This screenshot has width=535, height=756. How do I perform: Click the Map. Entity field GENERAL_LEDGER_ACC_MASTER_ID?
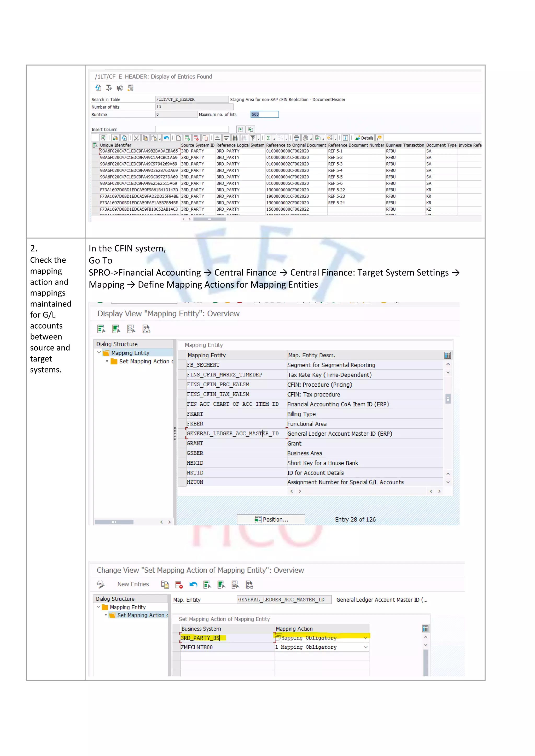point(284,600)
